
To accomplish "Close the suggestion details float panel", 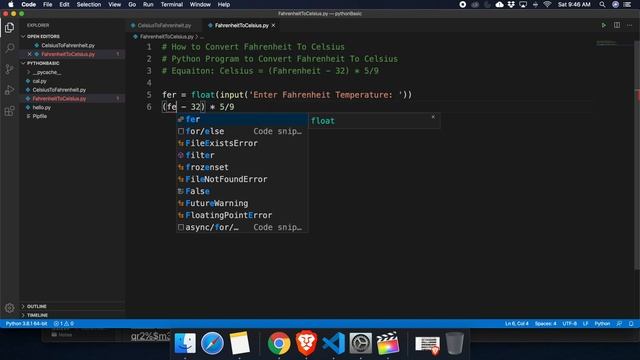I will 433,117.
